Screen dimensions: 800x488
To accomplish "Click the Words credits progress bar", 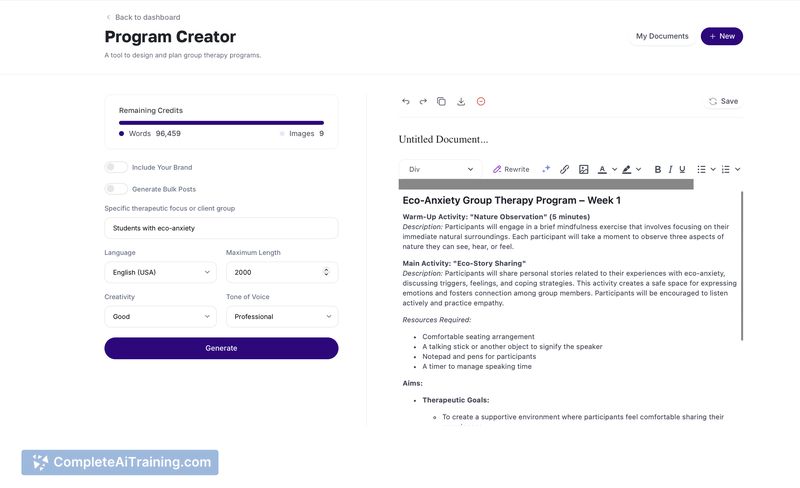I will (x=221, y=123).
